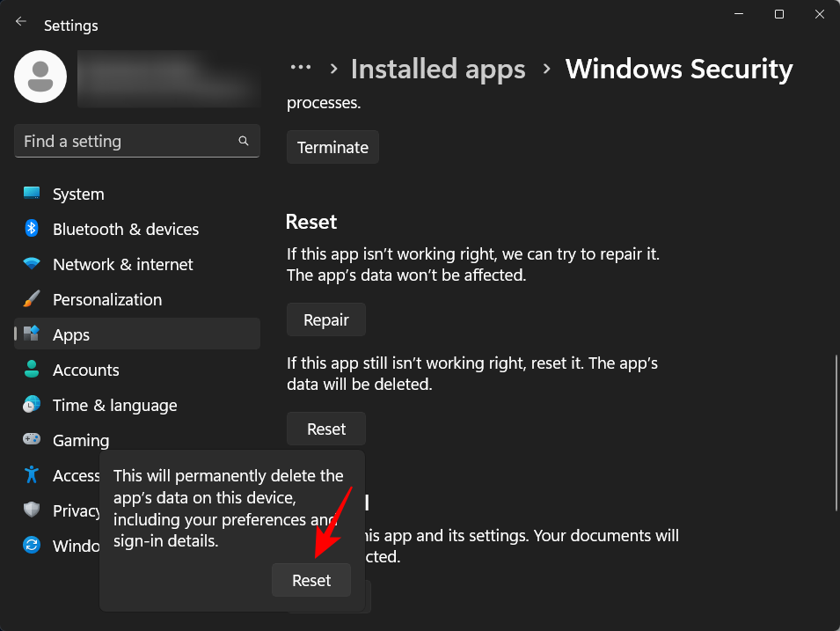
Task: Select the Accessibility icon
Action: [x=30, y=475]
